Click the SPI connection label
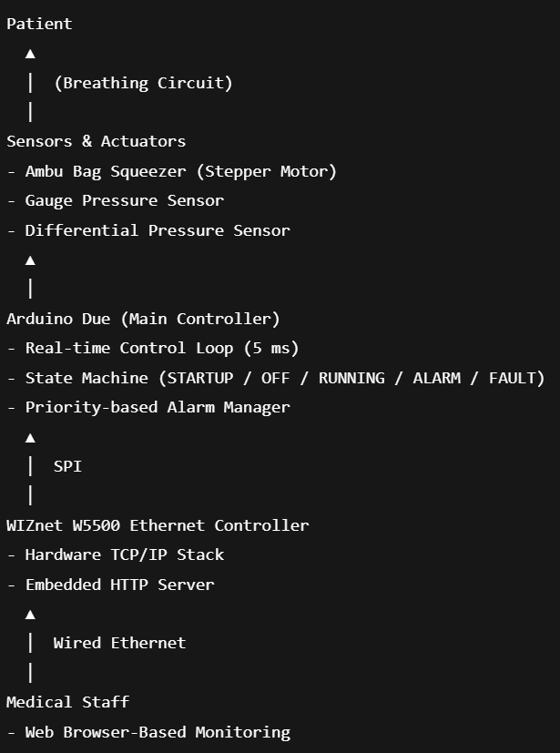Screen dimensions: 560x753 coord(67,466)
